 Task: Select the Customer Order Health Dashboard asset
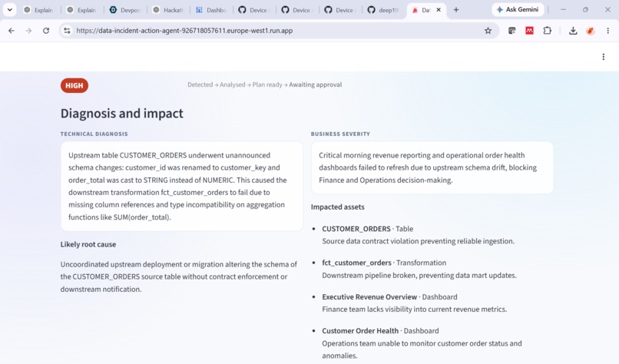(x=380, y=330)
